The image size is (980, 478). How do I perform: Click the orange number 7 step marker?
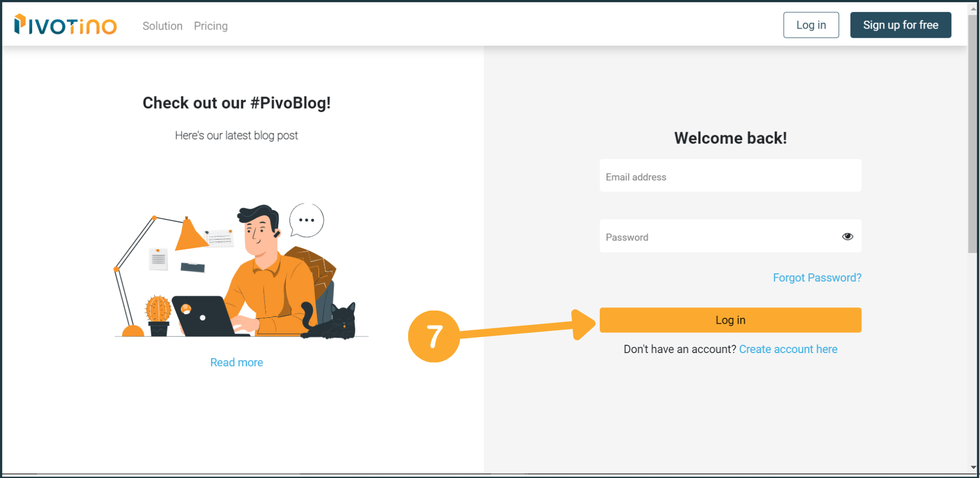pos(434,336)
